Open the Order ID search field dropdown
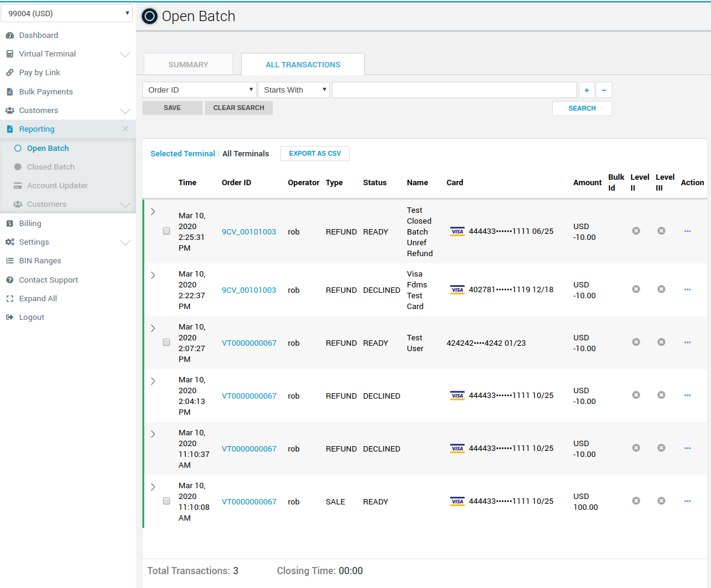Screen dimensions: 711x588 199,90
